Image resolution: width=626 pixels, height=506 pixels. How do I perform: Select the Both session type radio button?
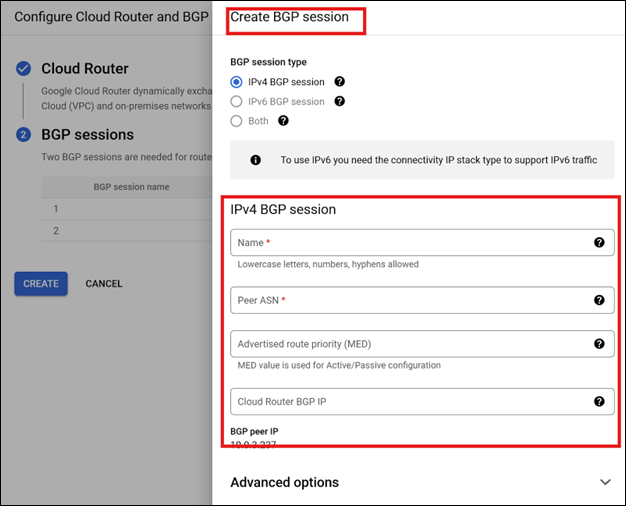tap(237, 121)
